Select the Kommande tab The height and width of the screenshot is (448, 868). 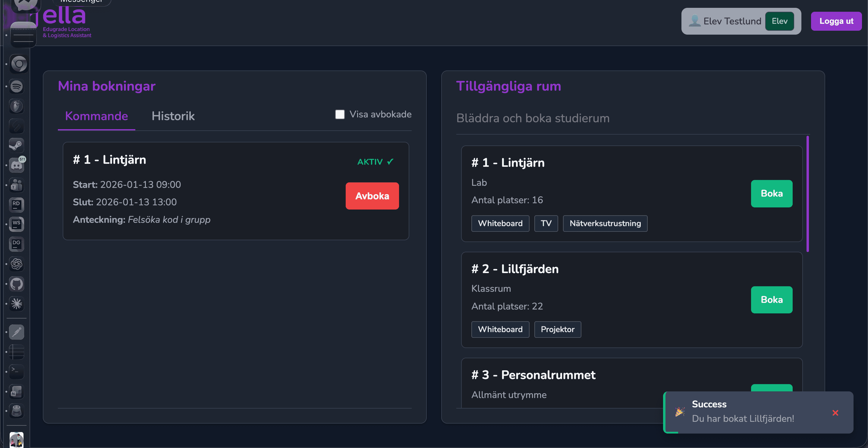pos(96,116)
